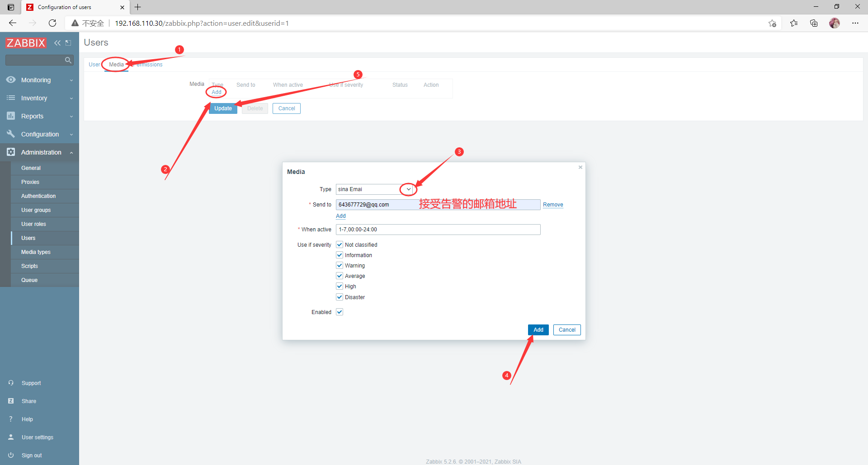Open the media Type dropdown
This screenshot has height=465, width=868.
375,189
